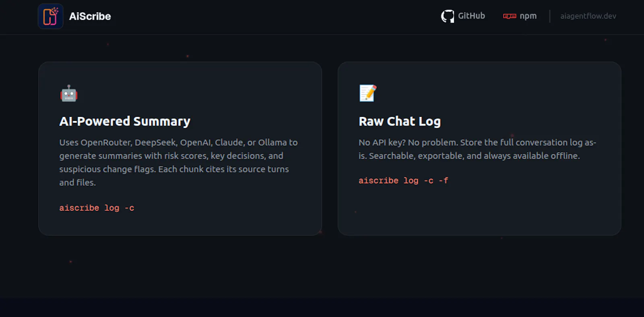Screen dimensions: 644x317
Task: Click the robot emoji icon
Action: [x=69, y=93]
